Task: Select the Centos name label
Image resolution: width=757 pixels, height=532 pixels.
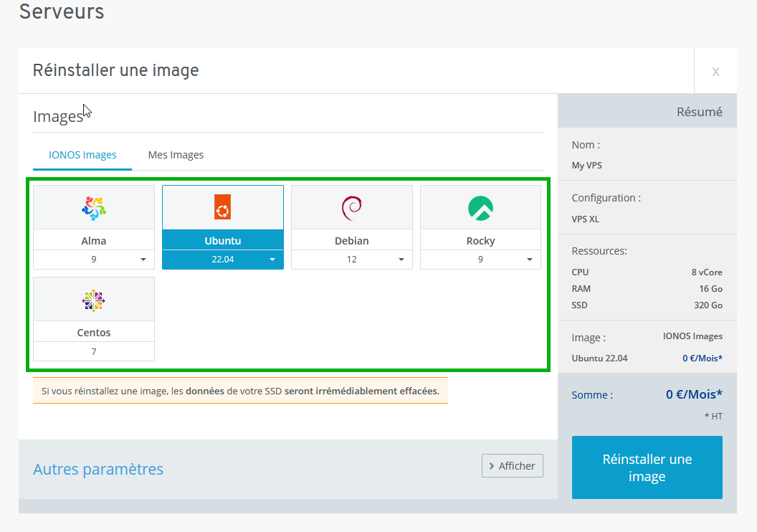Action: [94, 332]
